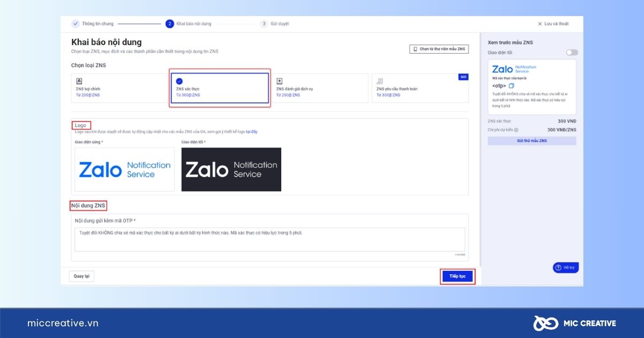
Task: Click the Logo section heading
Action: pyautogui.click(x=80, y=125)
